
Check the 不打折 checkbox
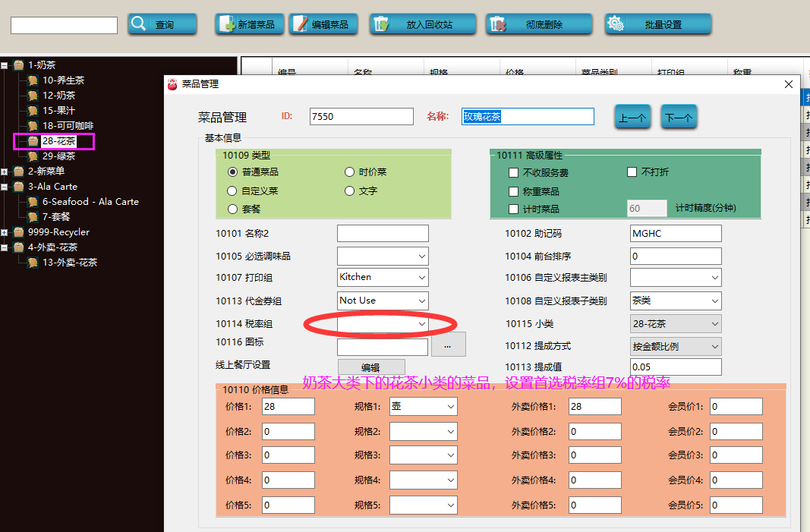[x=632, y=172]
